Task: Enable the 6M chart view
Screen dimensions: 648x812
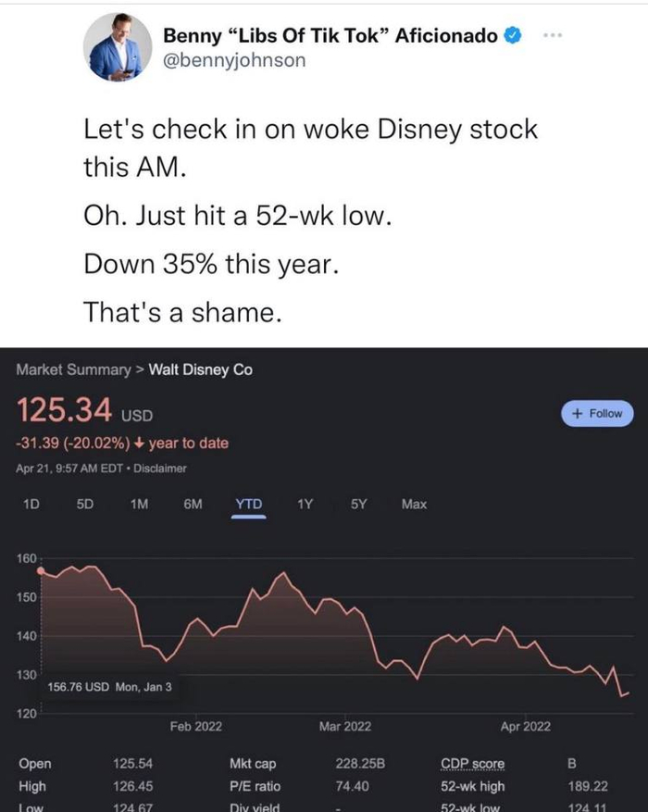Action: [193, 504]
